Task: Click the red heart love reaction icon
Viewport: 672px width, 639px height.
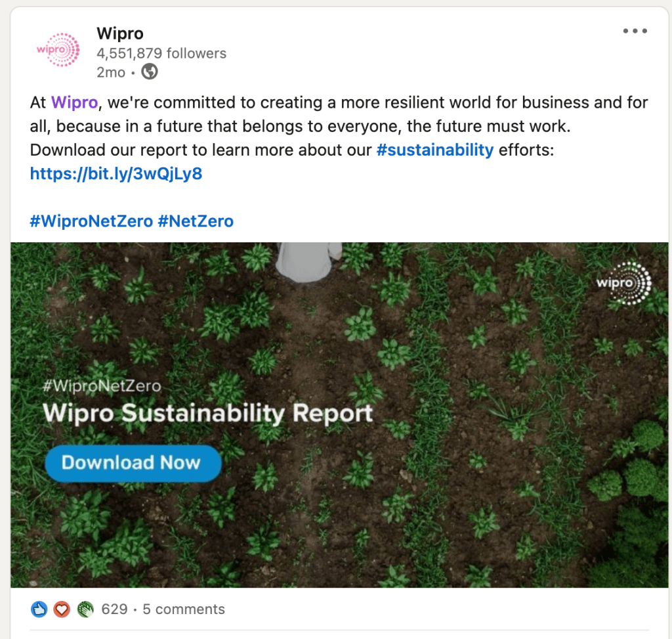Action: (62, 609)
